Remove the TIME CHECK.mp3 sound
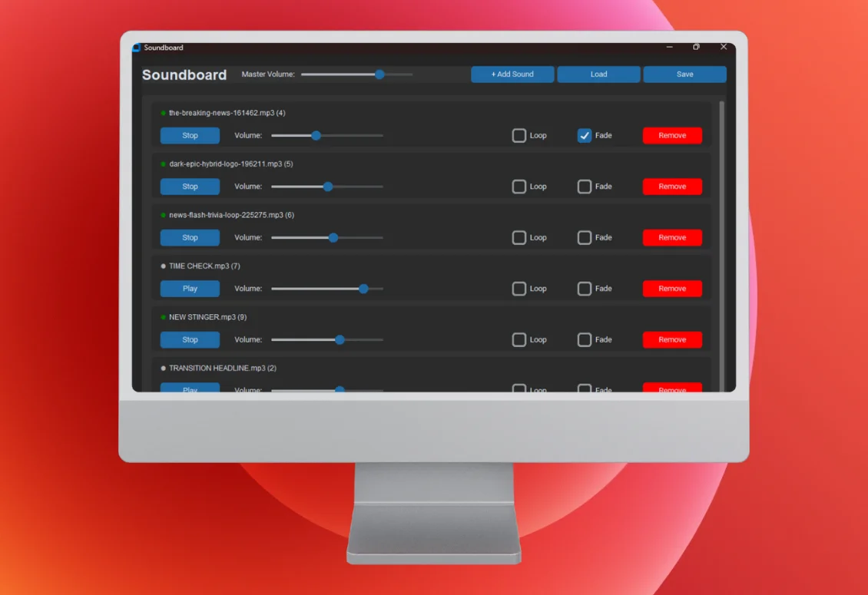868x595 pixels. (672, 289)
